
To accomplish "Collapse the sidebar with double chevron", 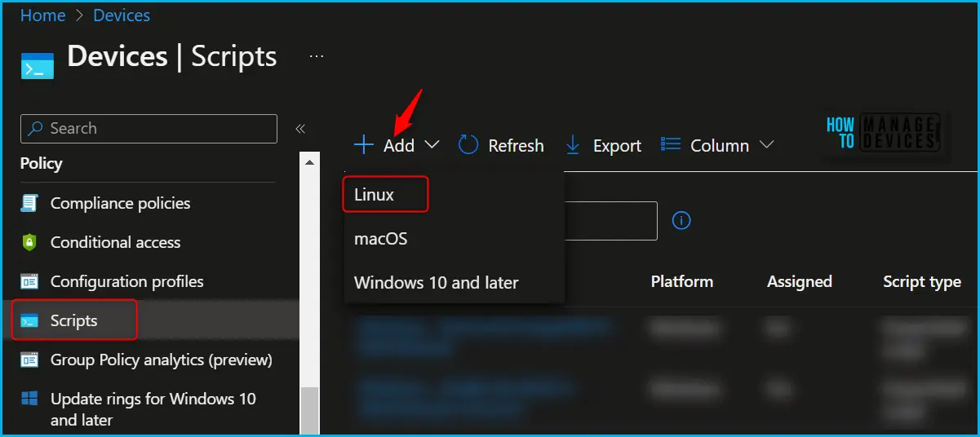I will (x=299, y=129).
